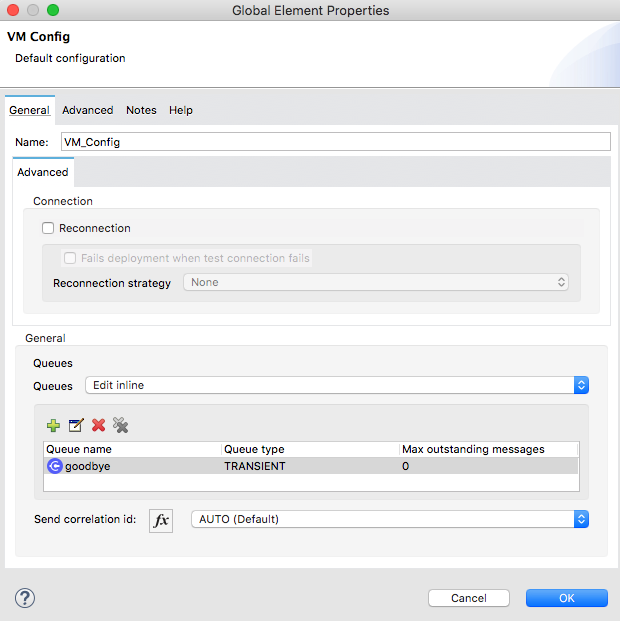Toggle Fails deployment when test connection fails

coord(70,258)
